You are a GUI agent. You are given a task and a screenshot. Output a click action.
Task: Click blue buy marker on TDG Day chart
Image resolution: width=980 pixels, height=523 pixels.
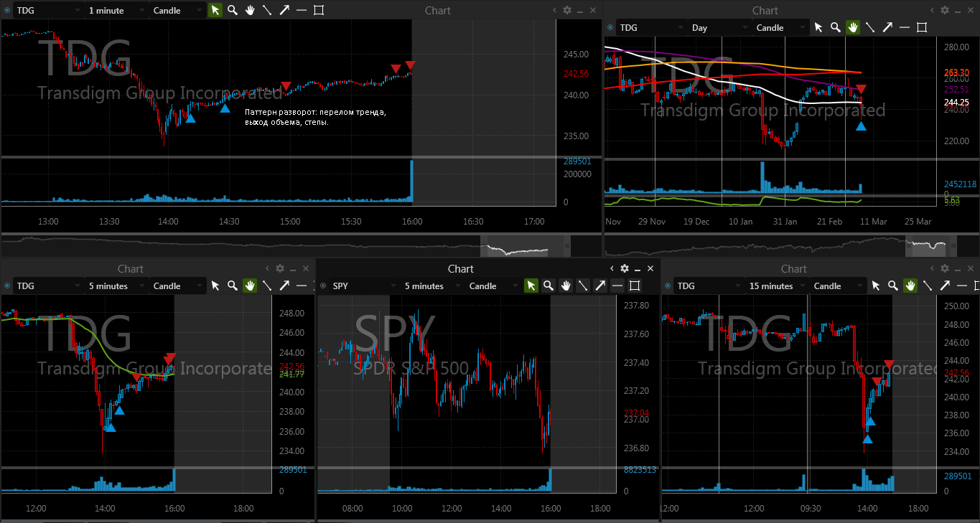[x=861, y=126]
